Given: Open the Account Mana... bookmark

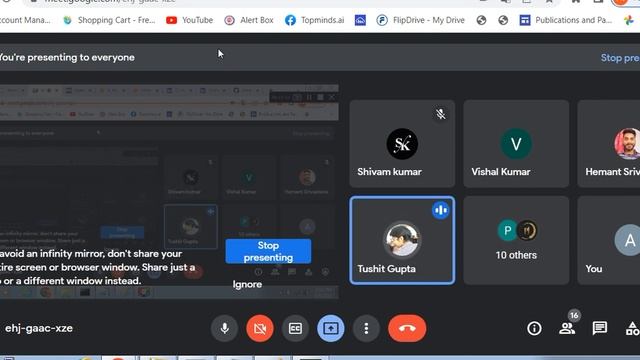Looking at the screenshot, I should click(x=25, y=20).
